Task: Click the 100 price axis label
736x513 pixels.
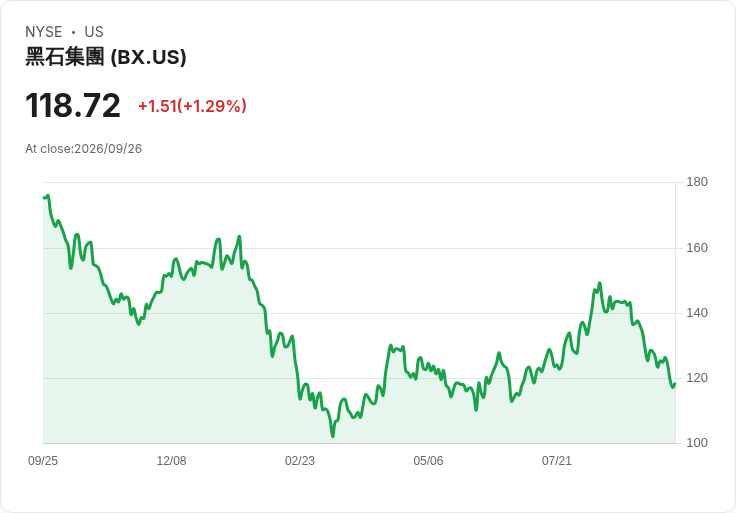Action: tap(697, 443)
